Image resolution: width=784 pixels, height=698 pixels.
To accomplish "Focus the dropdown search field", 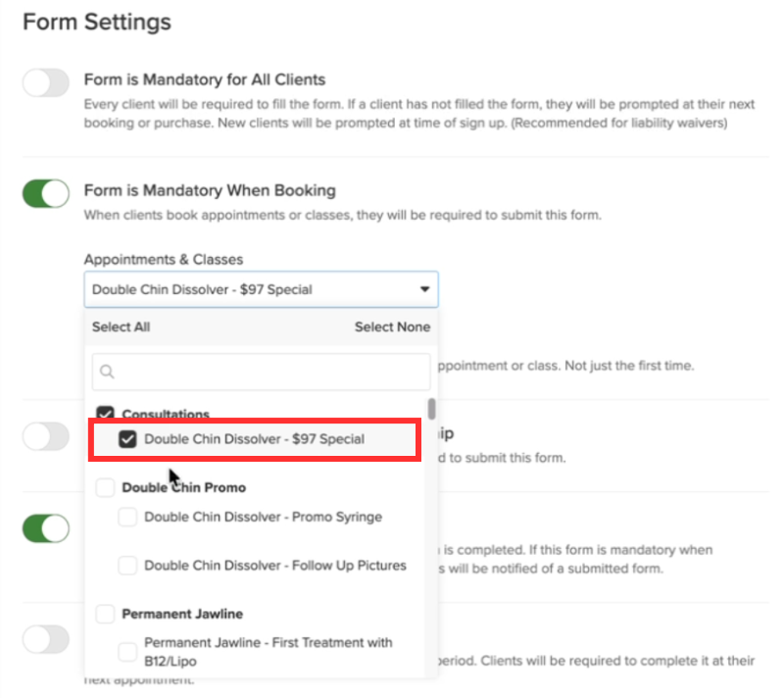I will 265,373.
